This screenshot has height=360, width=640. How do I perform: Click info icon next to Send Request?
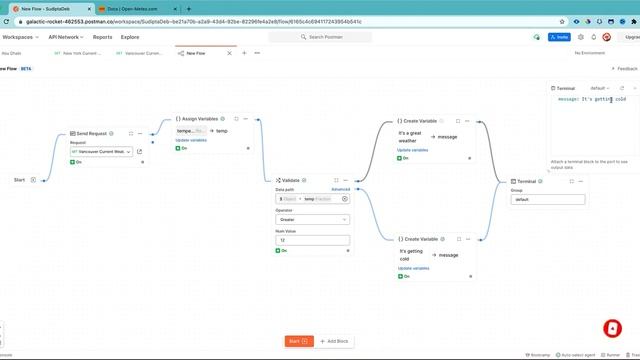pos(111,133)
